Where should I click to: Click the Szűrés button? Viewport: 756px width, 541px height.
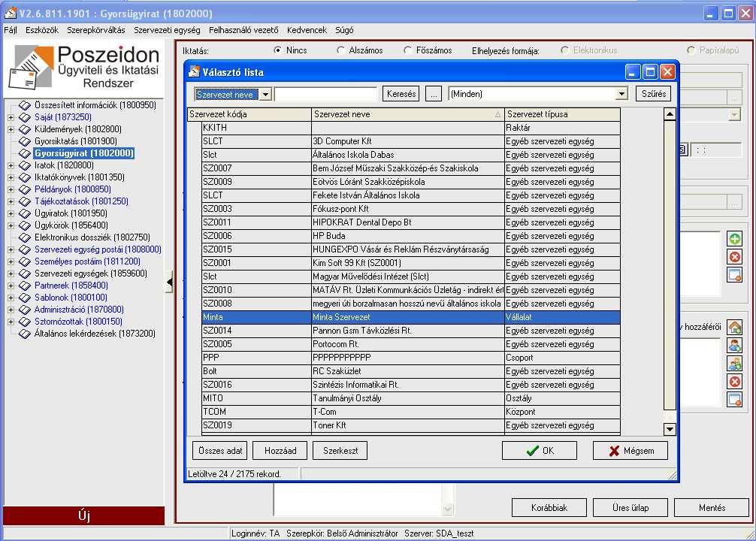(654, 94)
